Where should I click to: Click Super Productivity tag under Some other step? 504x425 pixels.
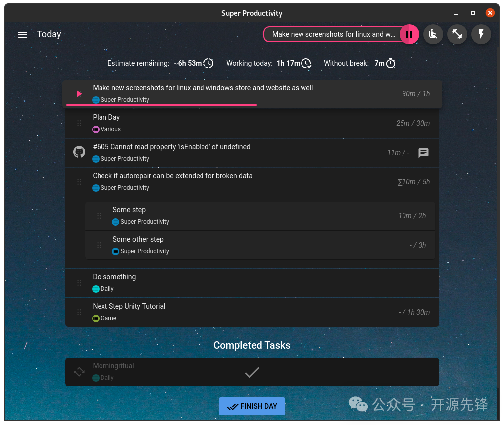140,251
